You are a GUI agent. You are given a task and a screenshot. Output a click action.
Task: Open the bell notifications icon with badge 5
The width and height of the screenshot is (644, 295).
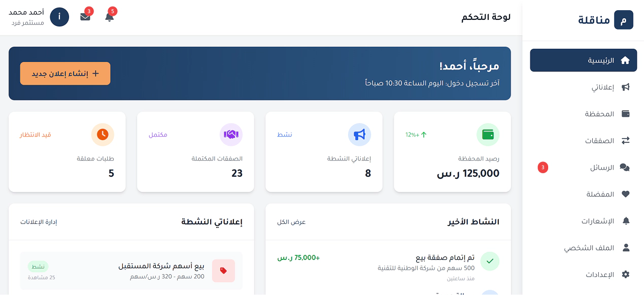pos(109,17)
